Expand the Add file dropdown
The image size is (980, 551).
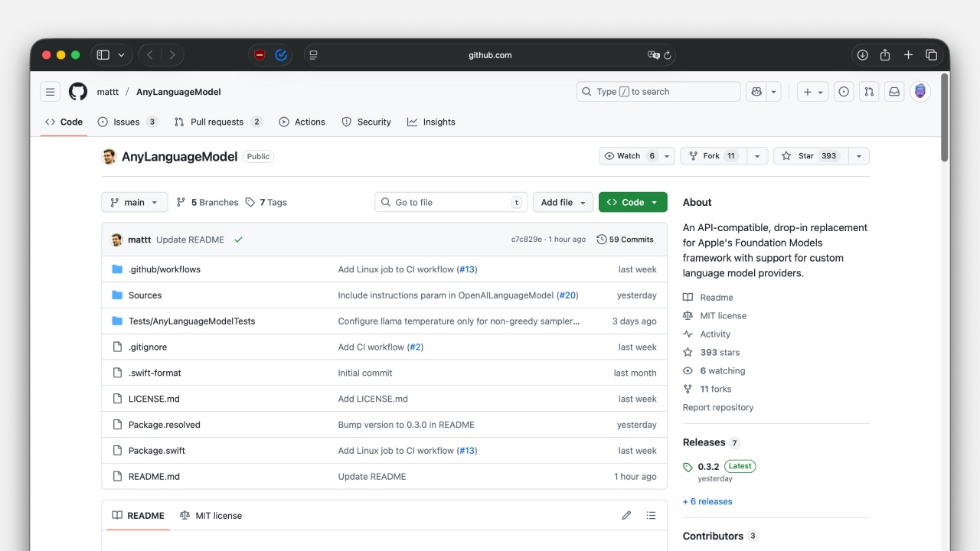click(563, 202)
